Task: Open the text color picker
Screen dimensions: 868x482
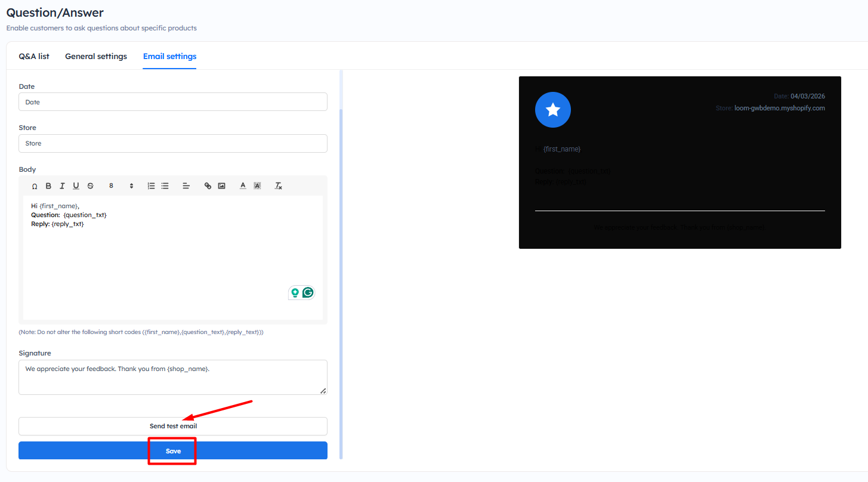Action: click(243, 186)
